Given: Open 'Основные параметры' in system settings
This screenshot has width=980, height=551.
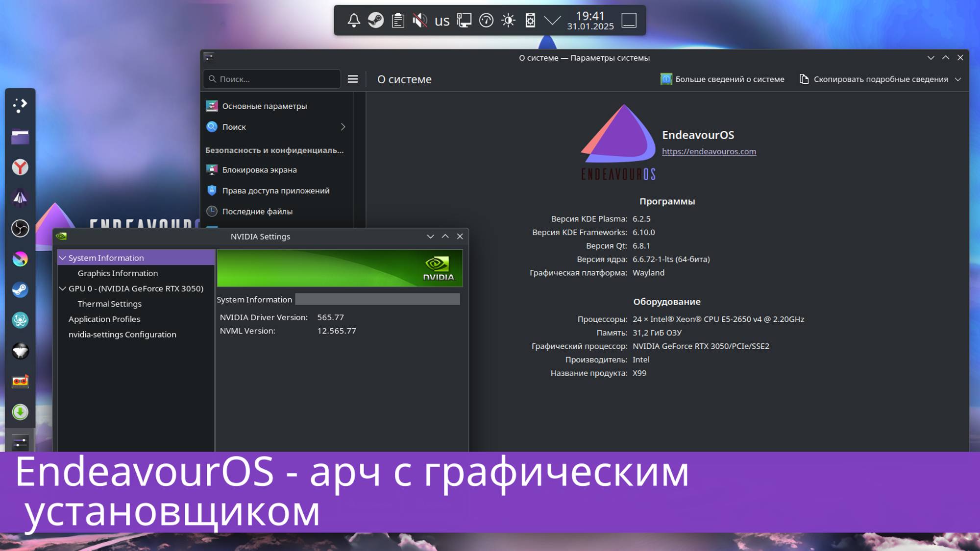Looking at the screenshot, I should click(x=265, y=106).
